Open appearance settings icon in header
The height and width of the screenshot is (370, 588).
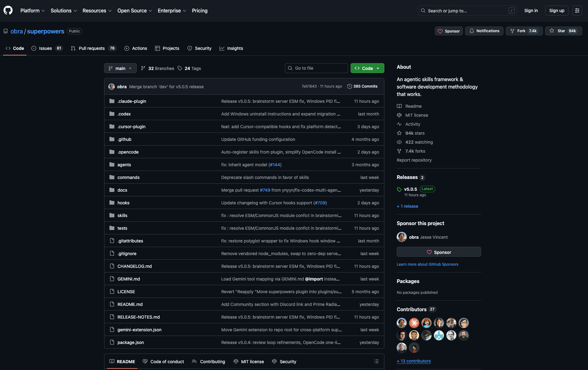[x=577, y=11]
